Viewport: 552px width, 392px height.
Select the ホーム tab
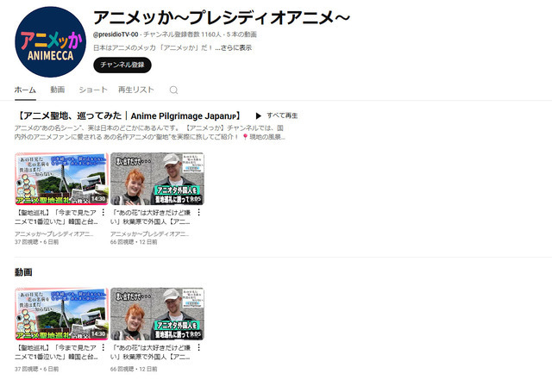pyautogui.click(x=25, y=90)
